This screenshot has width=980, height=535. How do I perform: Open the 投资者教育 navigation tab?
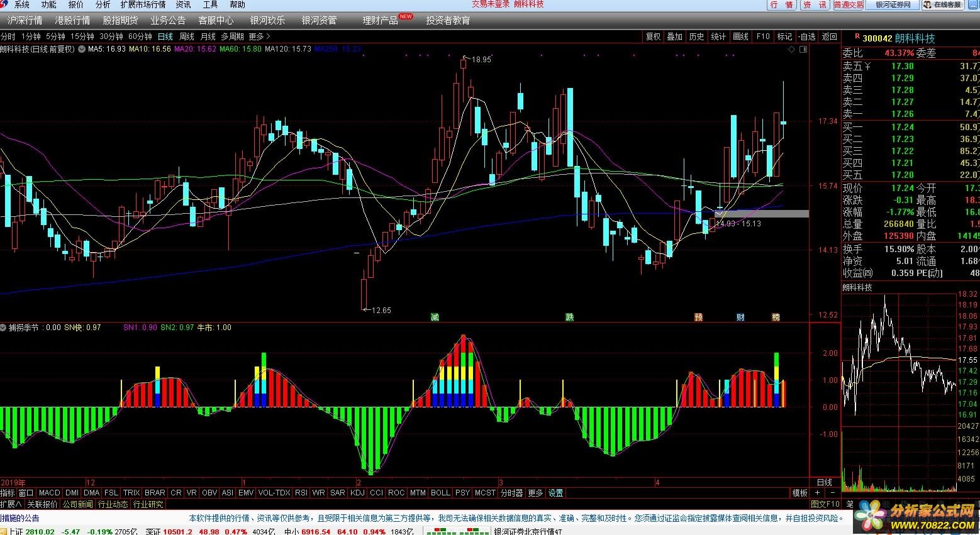[x=448, y=21]
